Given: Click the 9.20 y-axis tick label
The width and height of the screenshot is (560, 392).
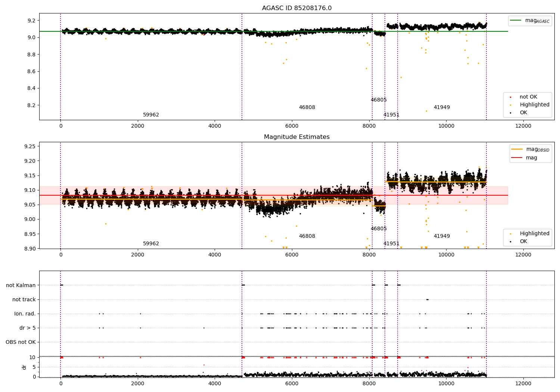Looking at the screenshot, I should (30, 161).
